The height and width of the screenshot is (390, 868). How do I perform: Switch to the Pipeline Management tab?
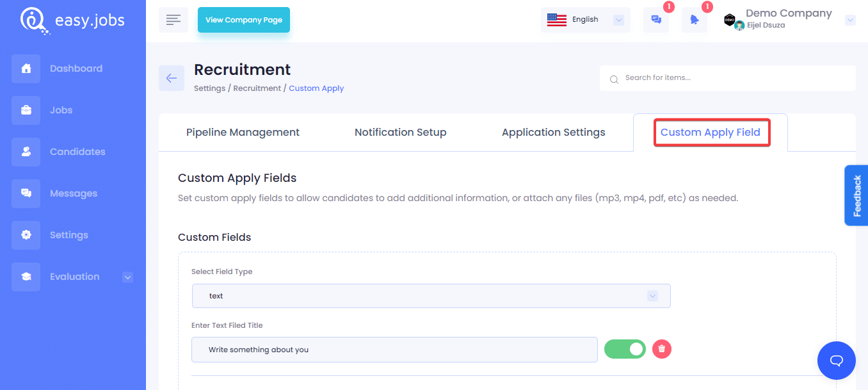(x=243, y=132)
